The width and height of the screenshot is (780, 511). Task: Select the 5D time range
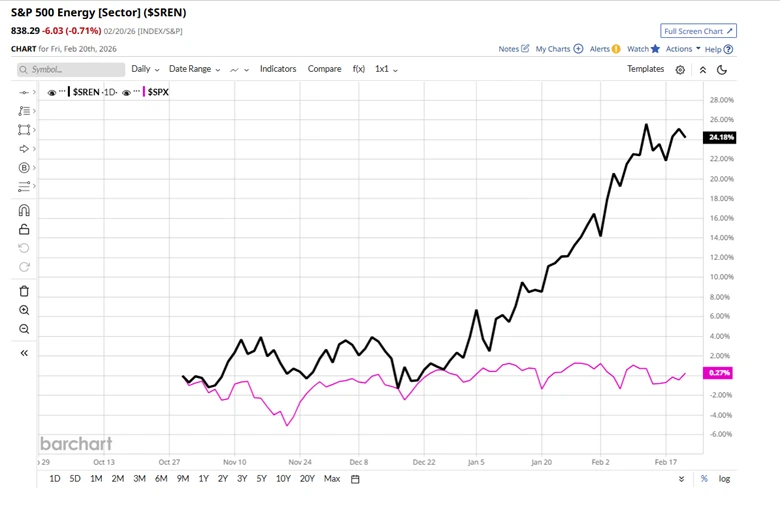pos(75,479)
